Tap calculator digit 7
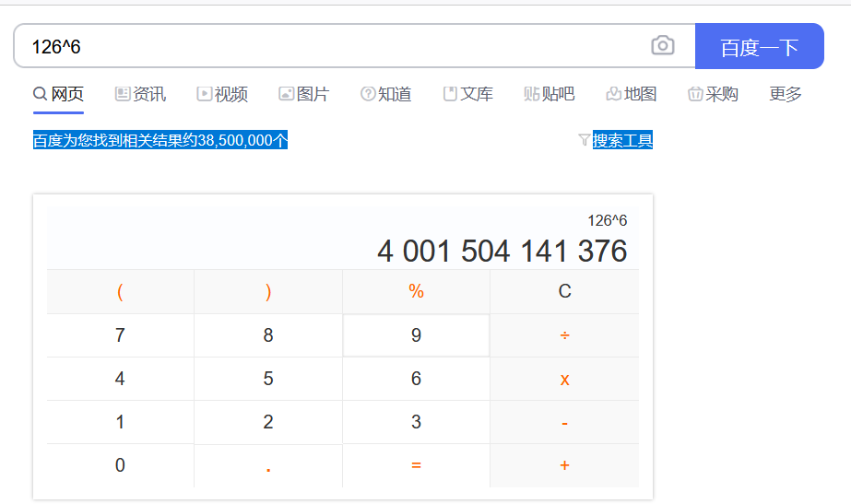Viewport: 851px width, 504px height. pyautogui.click(x=121, y=335)
